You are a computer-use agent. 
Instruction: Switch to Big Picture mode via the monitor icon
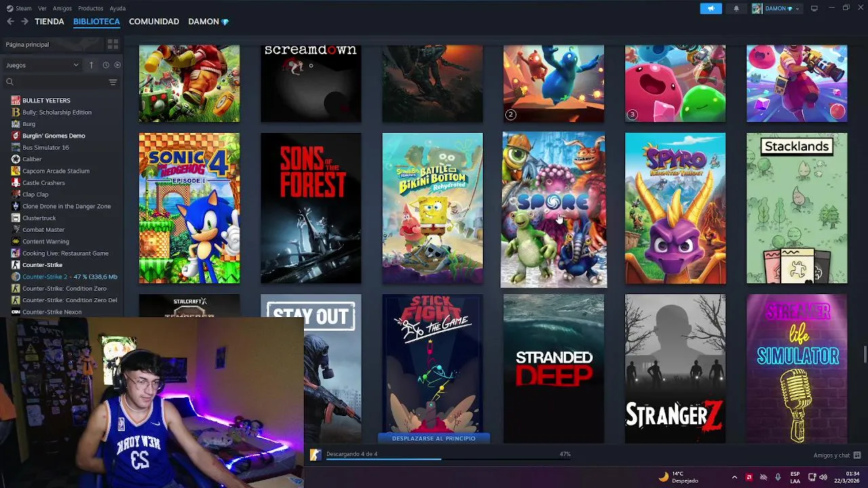coord(814,8)
